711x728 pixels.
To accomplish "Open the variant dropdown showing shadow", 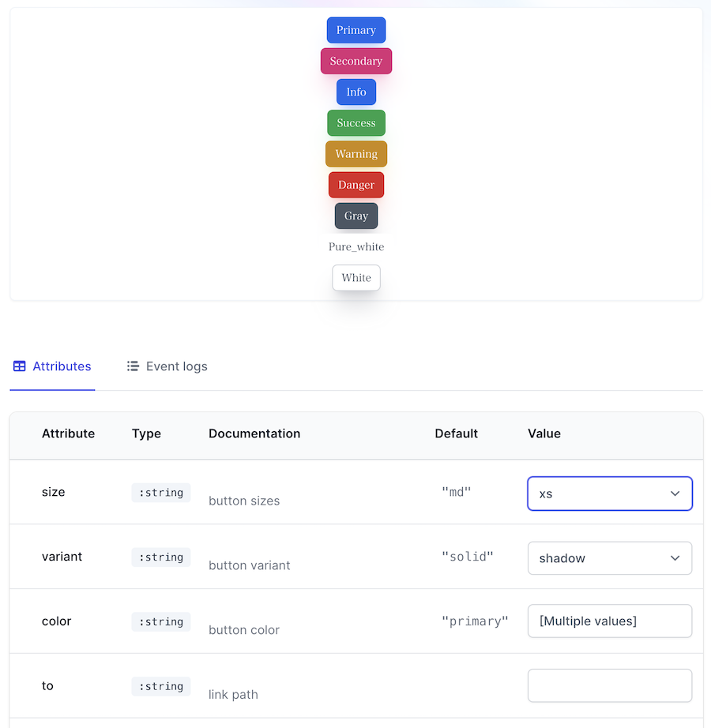I will point(610,558).
